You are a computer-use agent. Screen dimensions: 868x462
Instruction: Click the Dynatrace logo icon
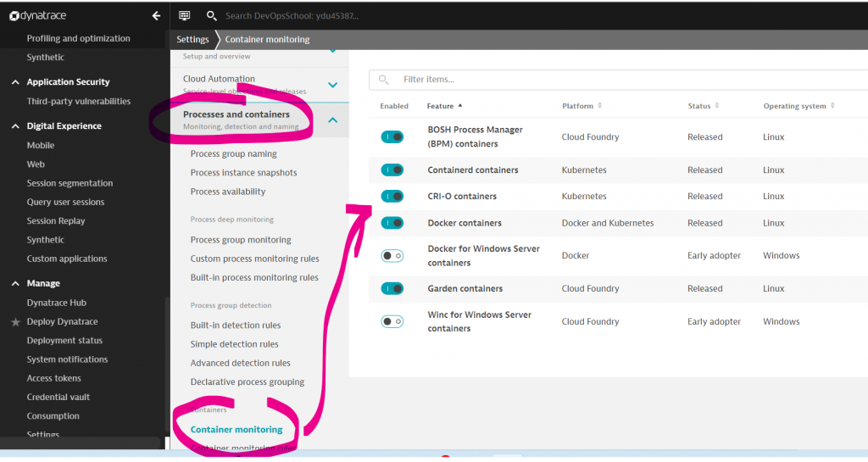click(x=14, y=15)
